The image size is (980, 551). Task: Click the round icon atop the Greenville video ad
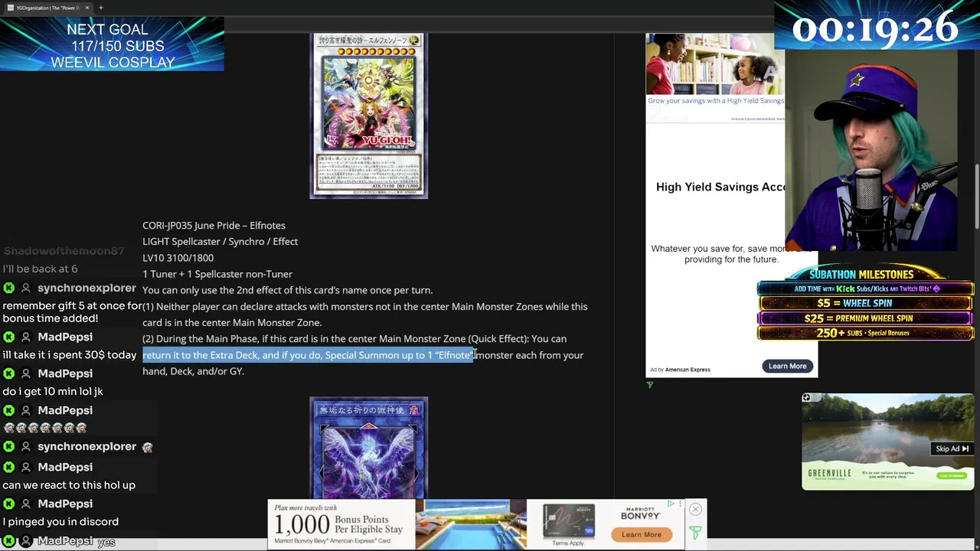pos(806,398)
